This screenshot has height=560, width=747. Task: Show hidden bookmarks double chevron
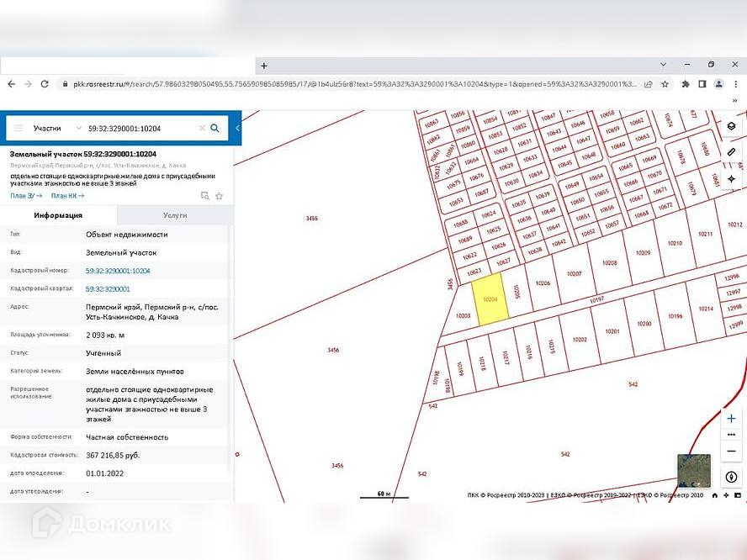click(734, 100)
